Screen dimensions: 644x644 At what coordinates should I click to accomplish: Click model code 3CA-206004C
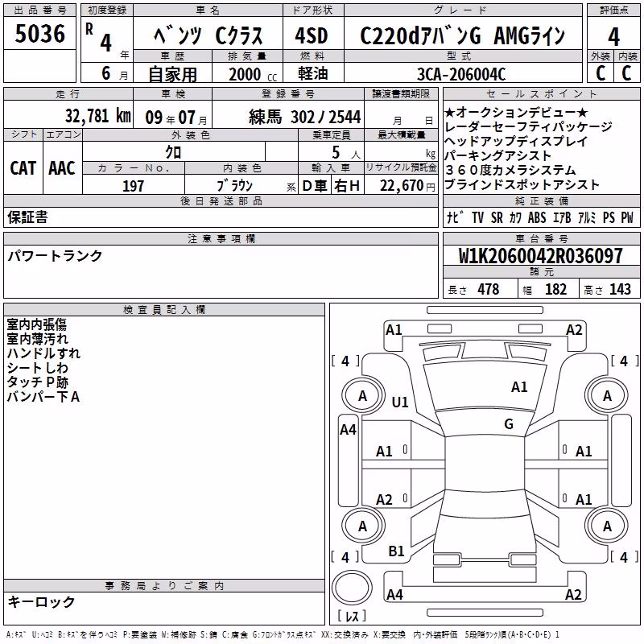(x=461, y=74)
